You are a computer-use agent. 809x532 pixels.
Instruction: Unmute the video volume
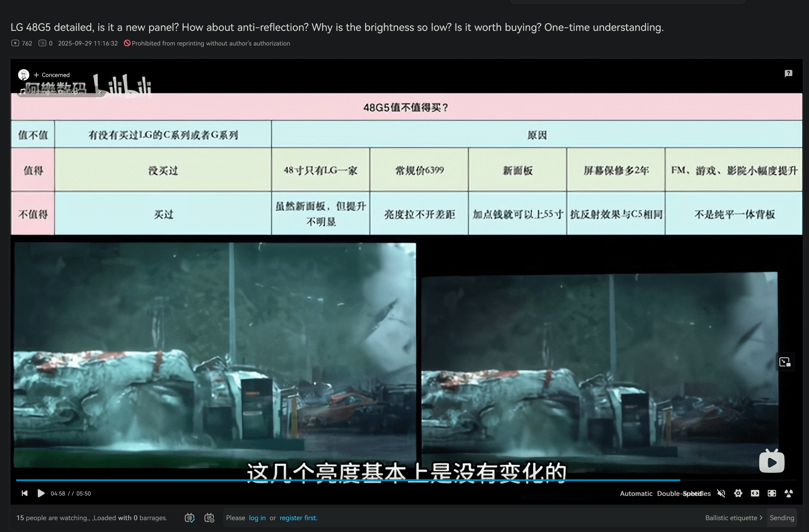[x=721, y=493]
